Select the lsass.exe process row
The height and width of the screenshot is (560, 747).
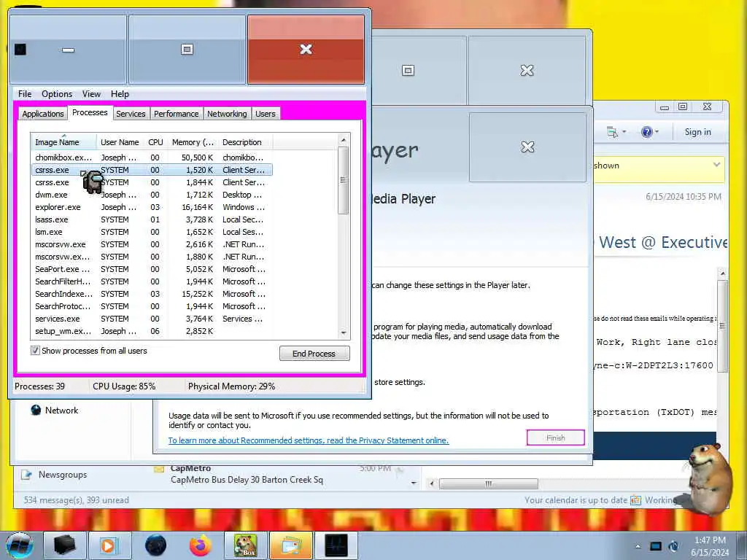point(152,219)
